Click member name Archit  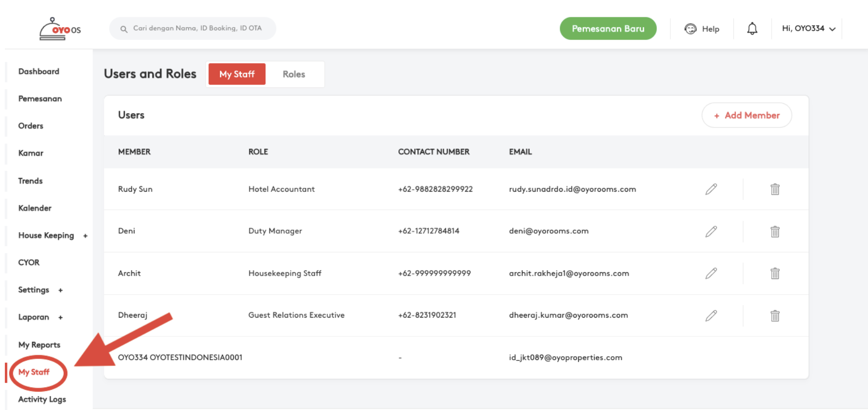coord(130,273)
